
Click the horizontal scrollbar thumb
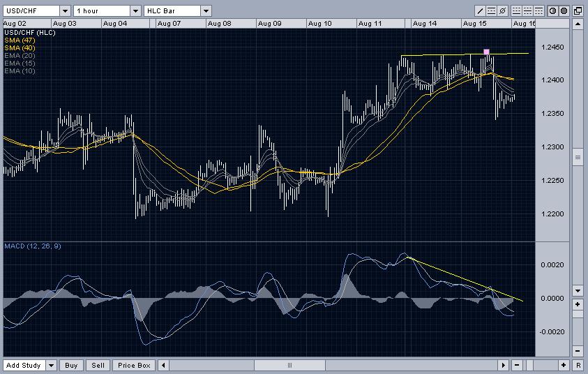click(x=289, y=366)
